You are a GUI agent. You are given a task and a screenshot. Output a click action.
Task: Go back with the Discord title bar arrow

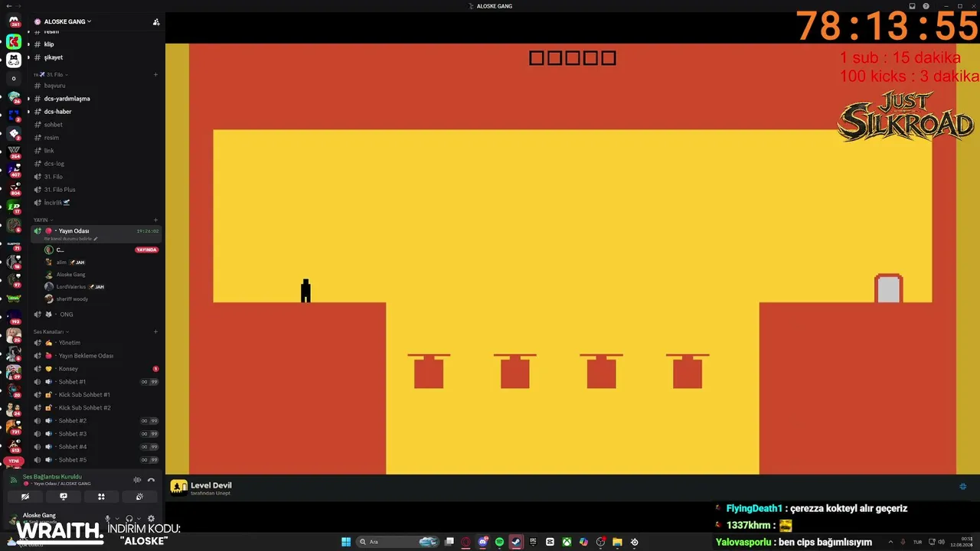(8, 6)
